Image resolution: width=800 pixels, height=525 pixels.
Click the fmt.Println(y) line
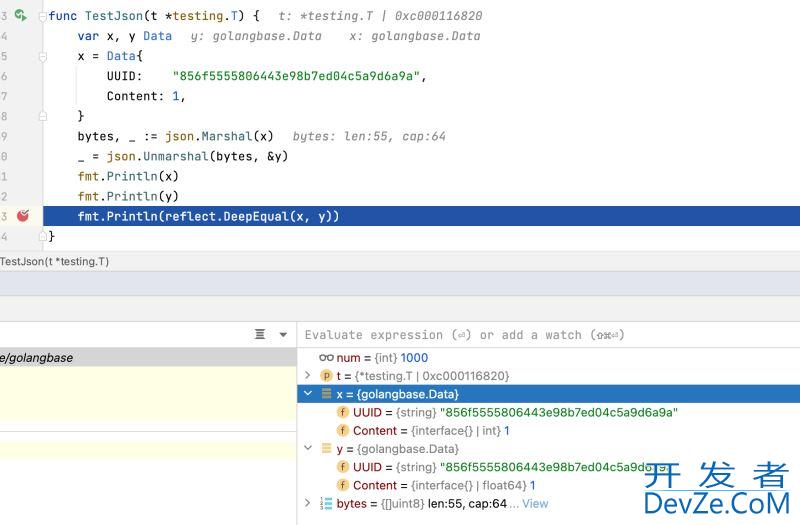pos(128,196)
